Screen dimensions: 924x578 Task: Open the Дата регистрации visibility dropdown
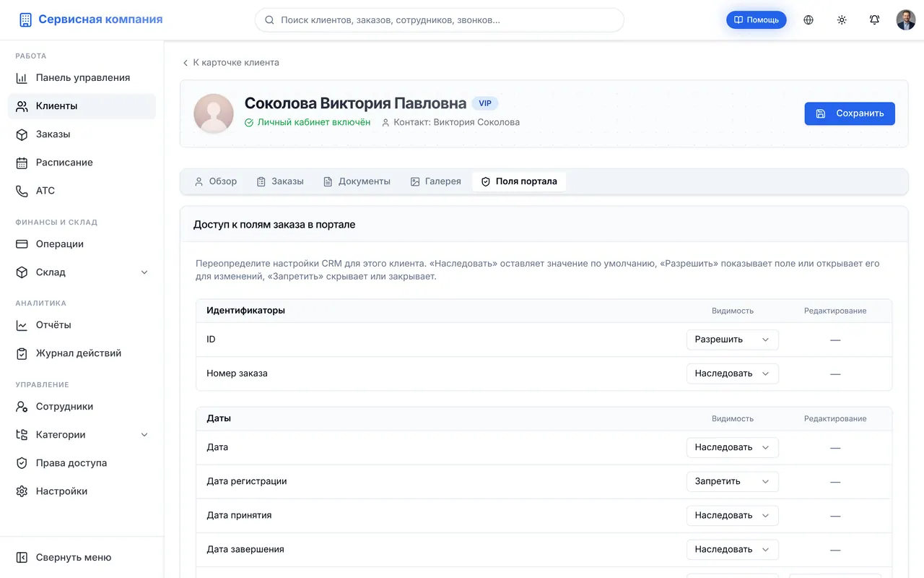(x=732, y=480)
